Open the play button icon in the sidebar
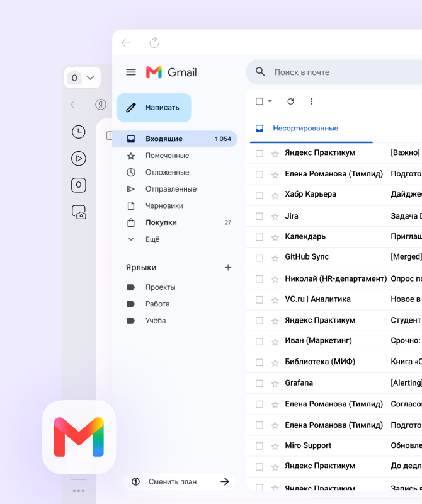Viewport: 422px width, 504px height. tap(79, 159)
